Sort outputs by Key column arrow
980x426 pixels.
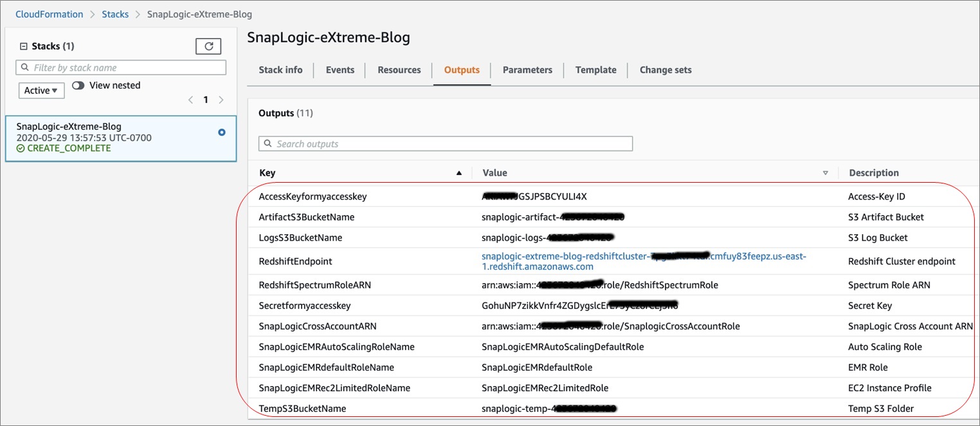coord(459,173)
